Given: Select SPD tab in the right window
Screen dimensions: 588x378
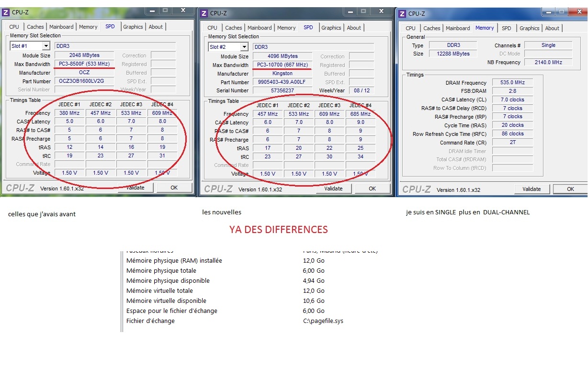Looking at the screenshot, I should (506, 28).
